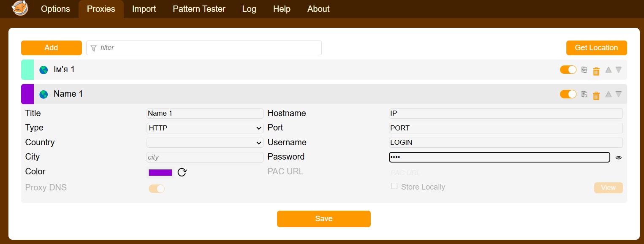This screenshot has width=644, height=244.
Task: Move Name 1 proxy down
Action: pos(619,94)
